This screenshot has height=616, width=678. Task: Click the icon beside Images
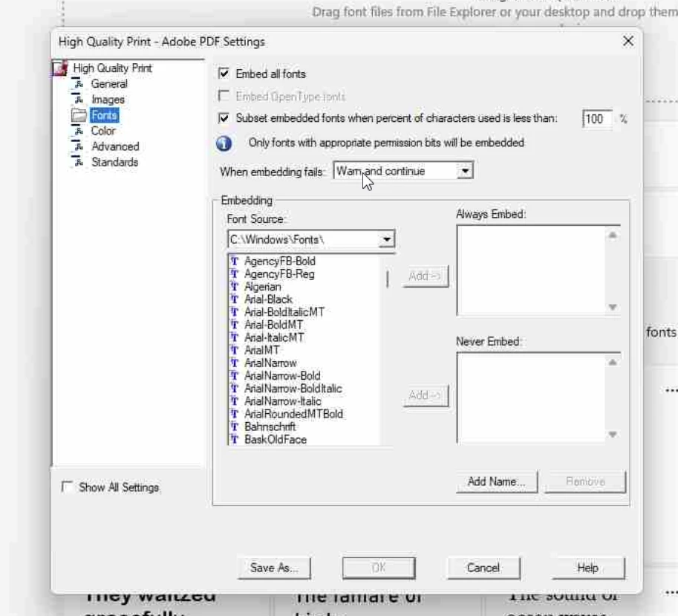(77, 99)
